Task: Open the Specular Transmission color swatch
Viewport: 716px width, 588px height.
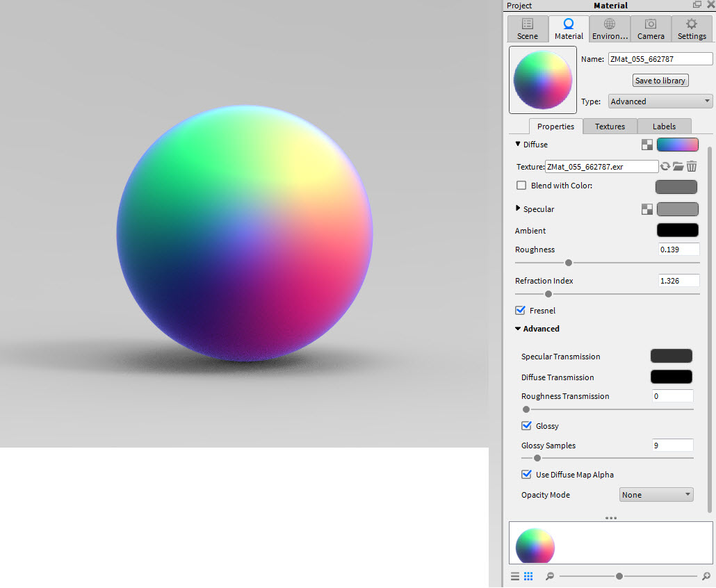Action: [x=672, y=356]
